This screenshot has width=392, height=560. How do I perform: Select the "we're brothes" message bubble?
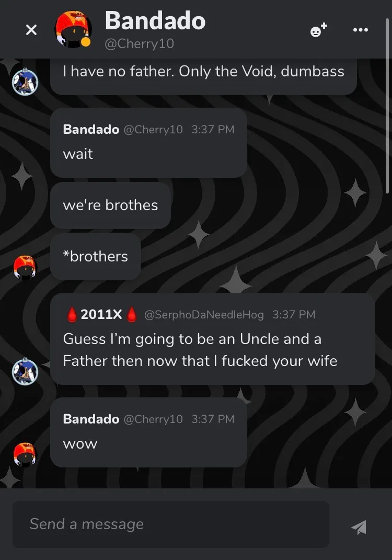tap(110, 205)
